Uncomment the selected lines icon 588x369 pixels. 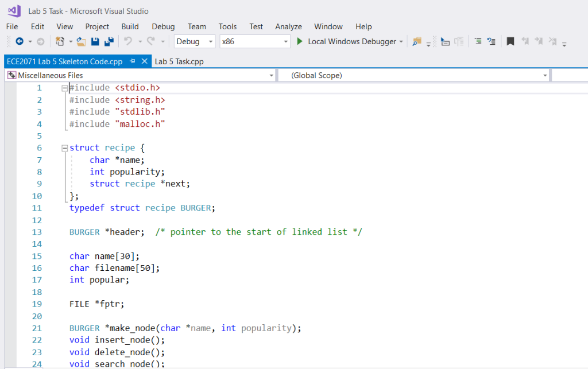click(x=492, y=41)
